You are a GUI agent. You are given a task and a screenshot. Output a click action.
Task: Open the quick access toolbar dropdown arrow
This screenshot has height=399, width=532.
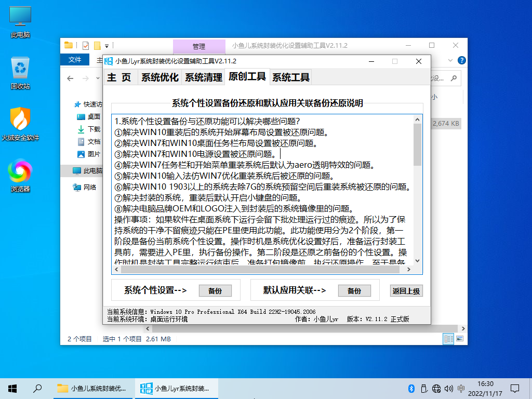click(x=107, y=46)
